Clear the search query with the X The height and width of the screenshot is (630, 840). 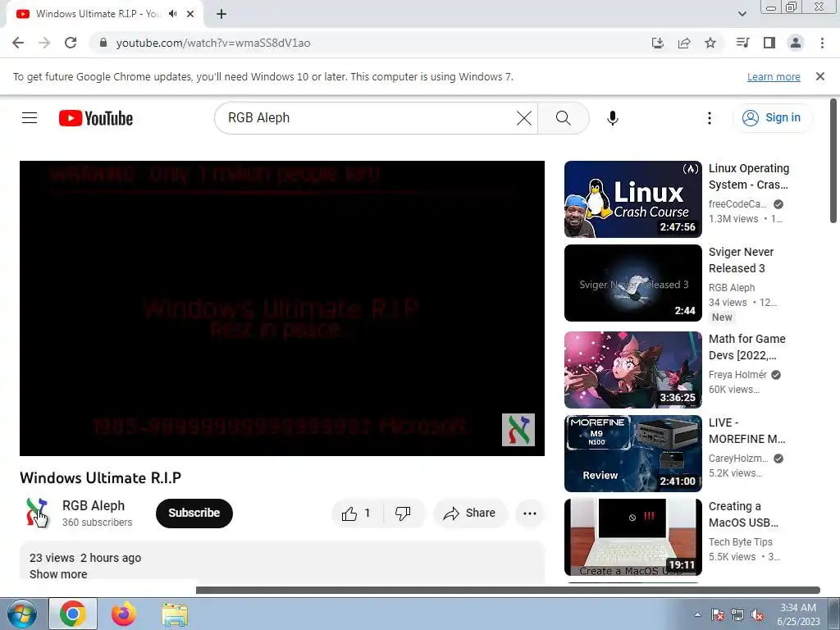coord(524,118)
